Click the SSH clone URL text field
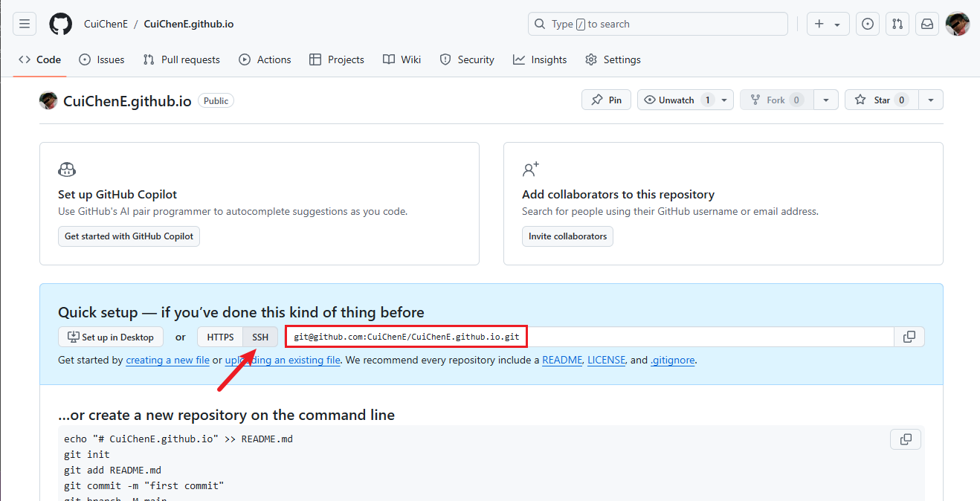Image resolution: width=980 pixels, height=501 pixels. (x=590, y=337)
